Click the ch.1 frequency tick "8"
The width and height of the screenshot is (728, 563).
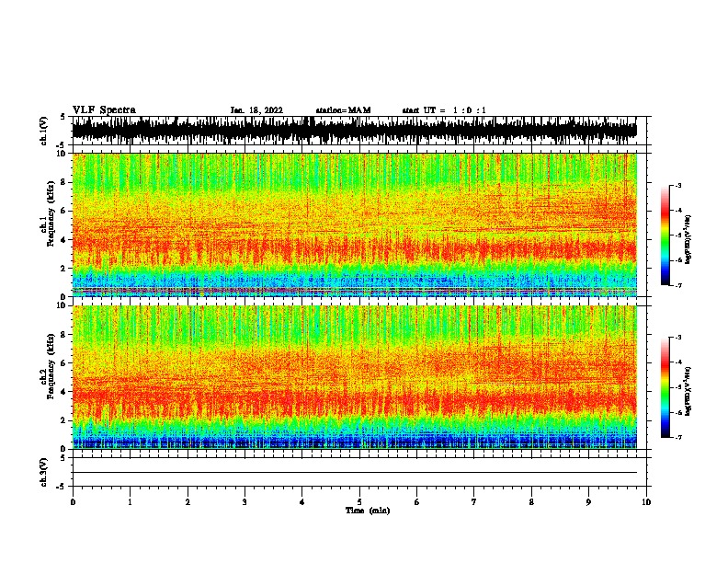[x=64, y=182]
